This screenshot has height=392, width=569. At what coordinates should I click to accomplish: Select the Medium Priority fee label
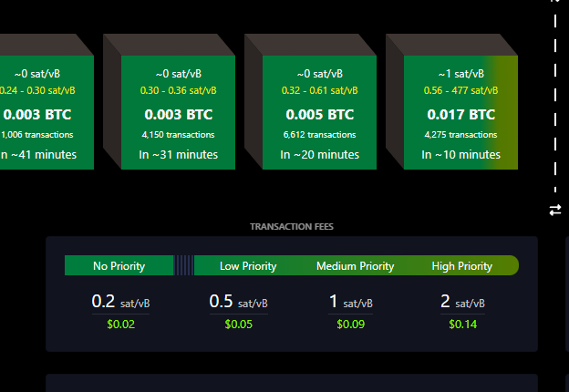(356, 266)
